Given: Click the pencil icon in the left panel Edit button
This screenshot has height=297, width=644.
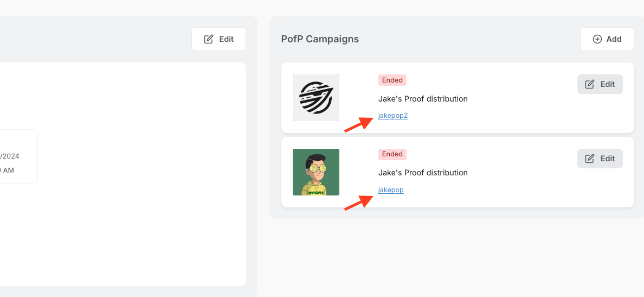Looking at the screenshot, I should tap(209, 39).
